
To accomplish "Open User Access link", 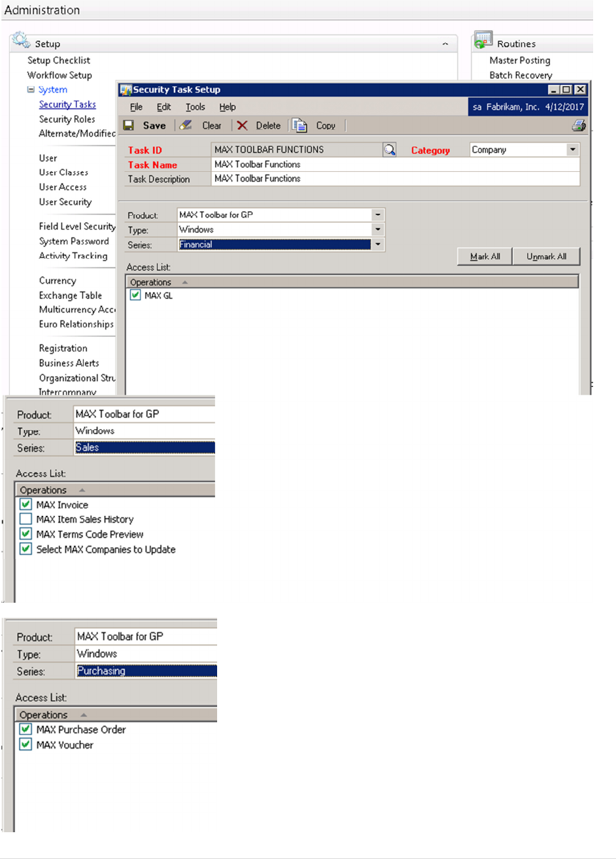I will click(x=63, y=187).
